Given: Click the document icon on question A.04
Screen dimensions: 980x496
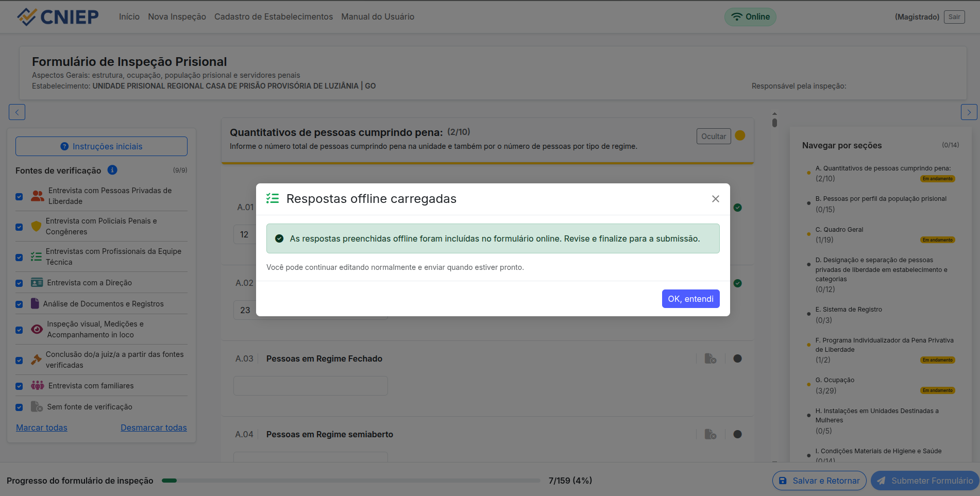Looking at the screenshot, I should click(x=710, y=434).
